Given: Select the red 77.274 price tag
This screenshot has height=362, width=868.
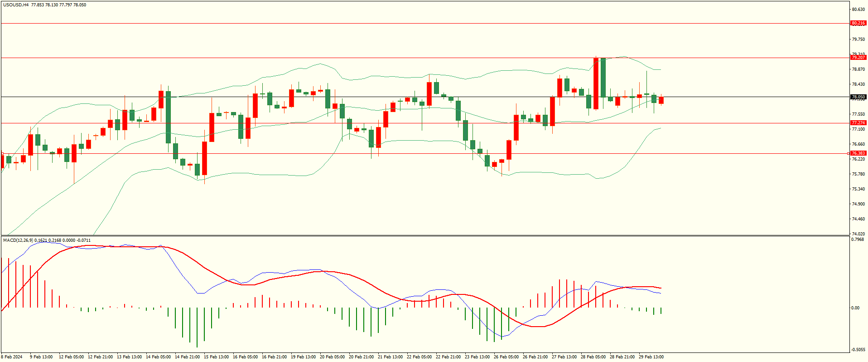Looking at the screenshot, I should 858,123.
